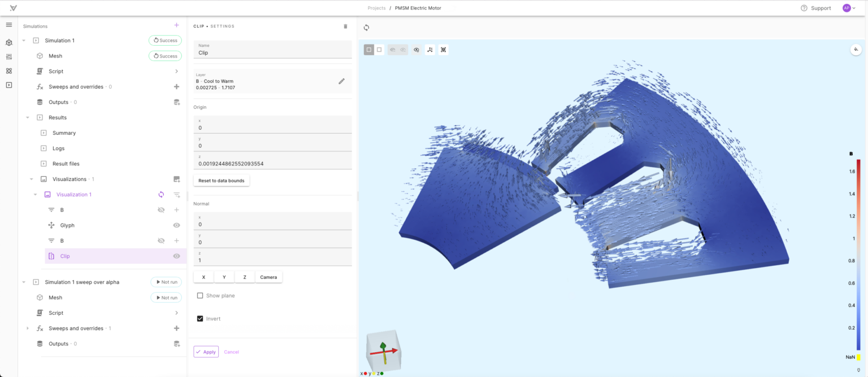
Task: Disable the Invert checkbox
Action: pos(200,318)
